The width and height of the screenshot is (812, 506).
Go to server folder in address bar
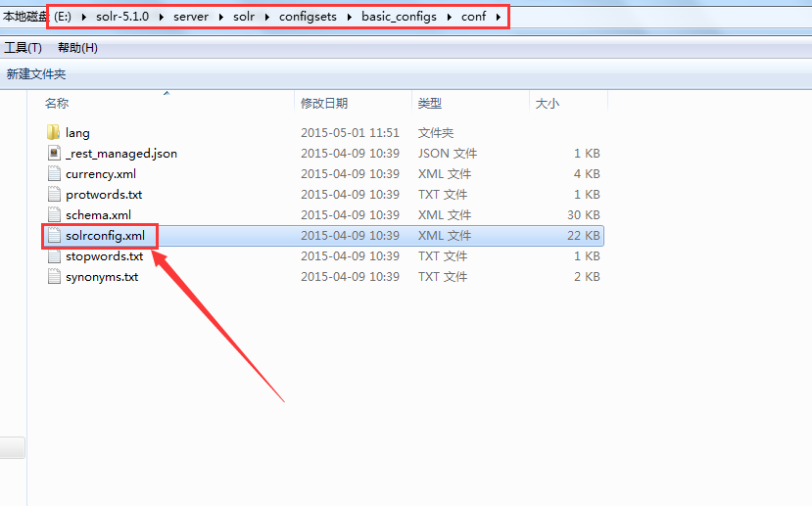pos(191,17)
